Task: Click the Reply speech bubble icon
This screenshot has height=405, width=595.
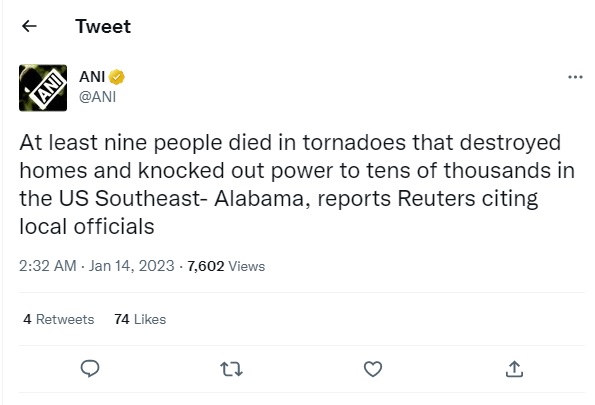Action: (x=90, y=369)
